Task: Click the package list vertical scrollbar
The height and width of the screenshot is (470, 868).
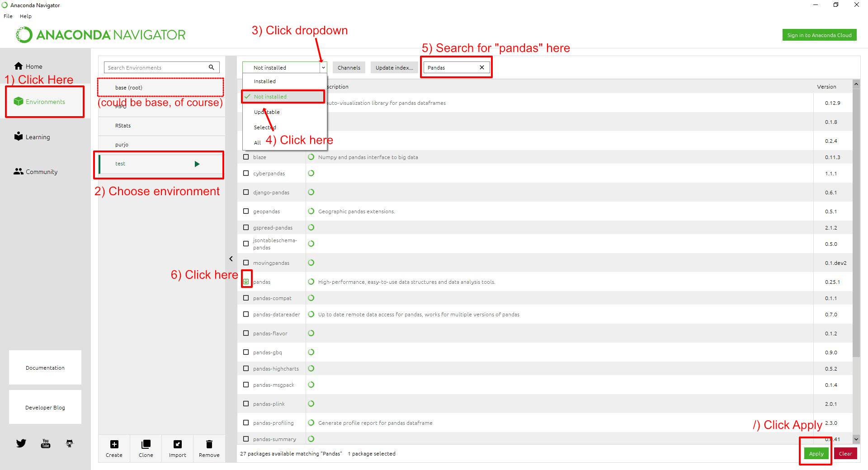Action: pyautogui.click(x=856, y=226)
